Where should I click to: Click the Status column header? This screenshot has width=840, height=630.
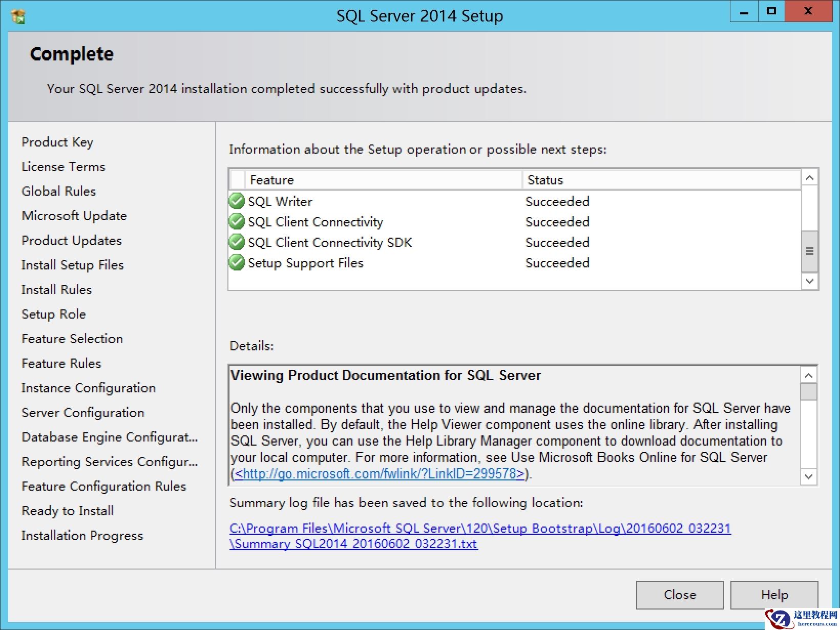[x=545, y=180]
